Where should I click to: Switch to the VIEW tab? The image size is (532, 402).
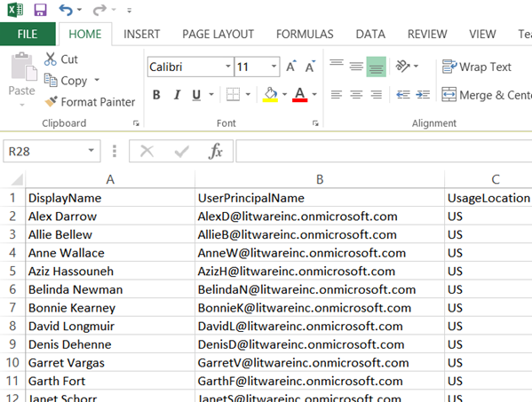tap(482, 34)
